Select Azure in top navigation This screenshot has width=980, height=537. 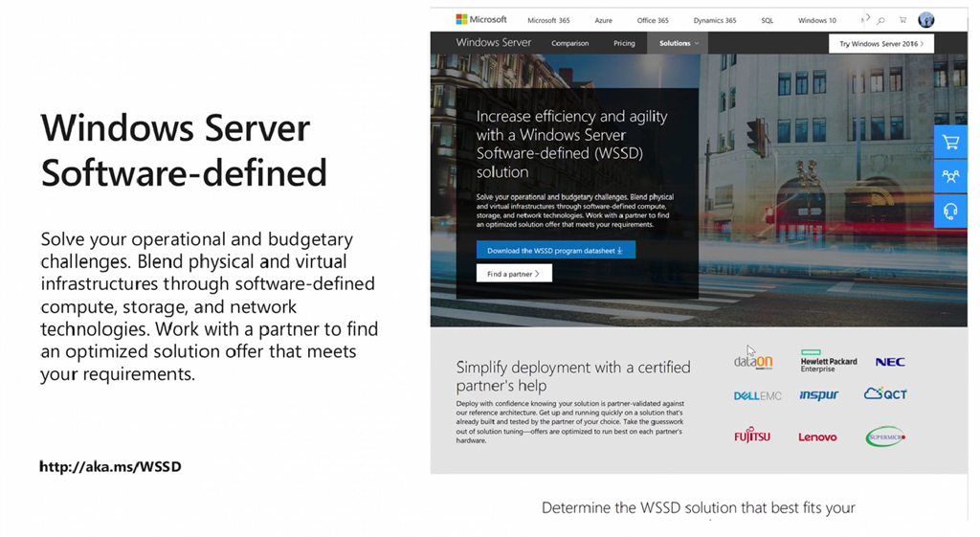(603, 20)
